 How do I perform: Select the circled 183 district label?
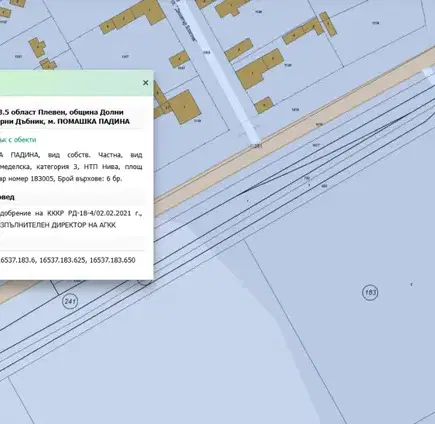point(370,293)
